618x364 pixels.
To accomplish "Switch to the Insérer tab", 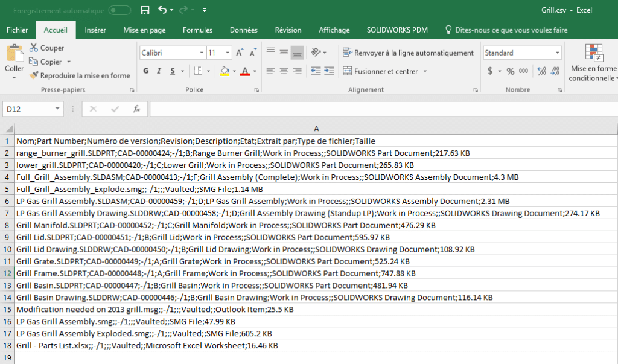I will click(95, 30).
